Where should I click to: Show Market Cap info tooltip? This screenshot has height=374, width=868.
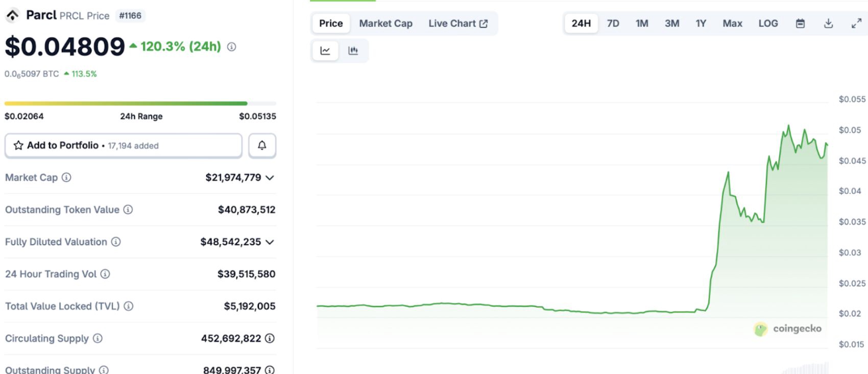66,177
